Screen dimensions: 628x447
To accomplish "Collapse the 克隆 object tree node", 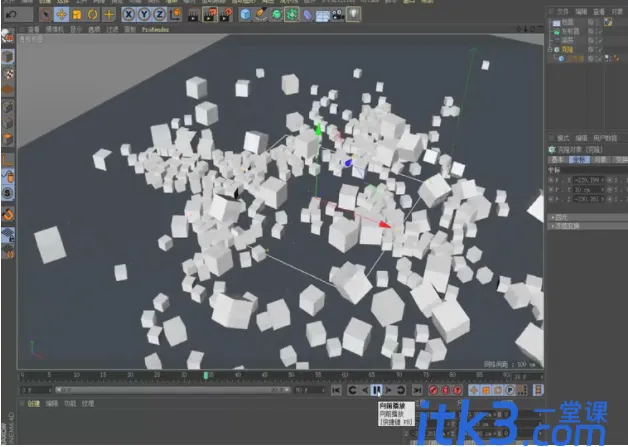I will click(x=550, y=50).
